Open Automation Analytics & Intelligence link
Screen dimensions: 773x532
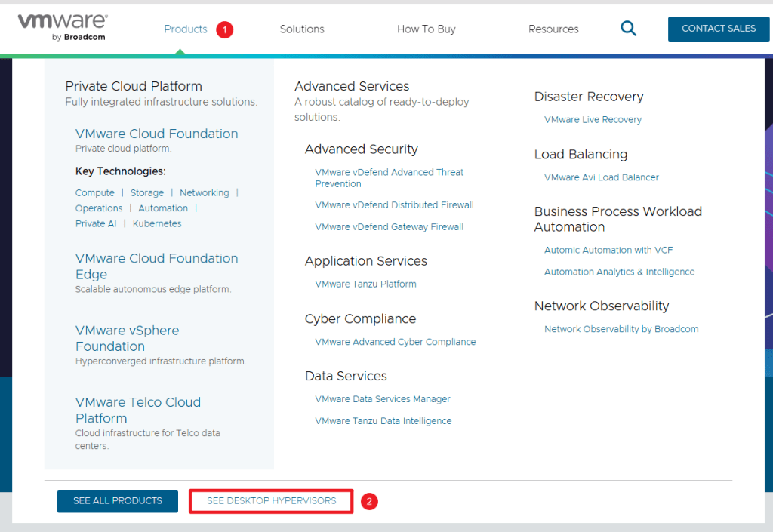click(x=619, y=272)
